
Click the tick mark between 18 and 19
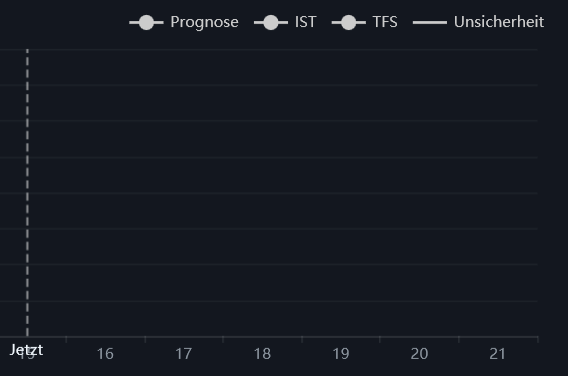(302, 339)
